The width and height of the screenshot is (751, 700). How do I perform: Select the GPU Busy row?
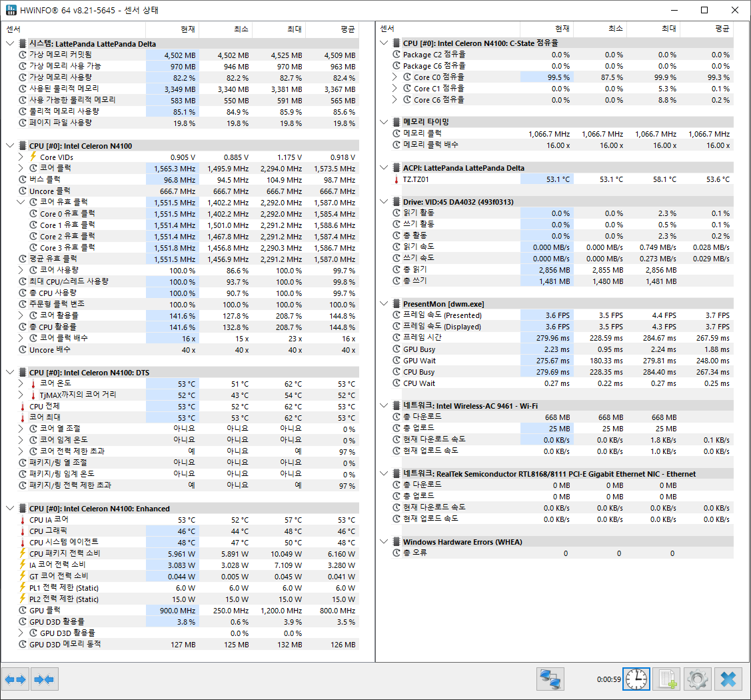point(563,349)
